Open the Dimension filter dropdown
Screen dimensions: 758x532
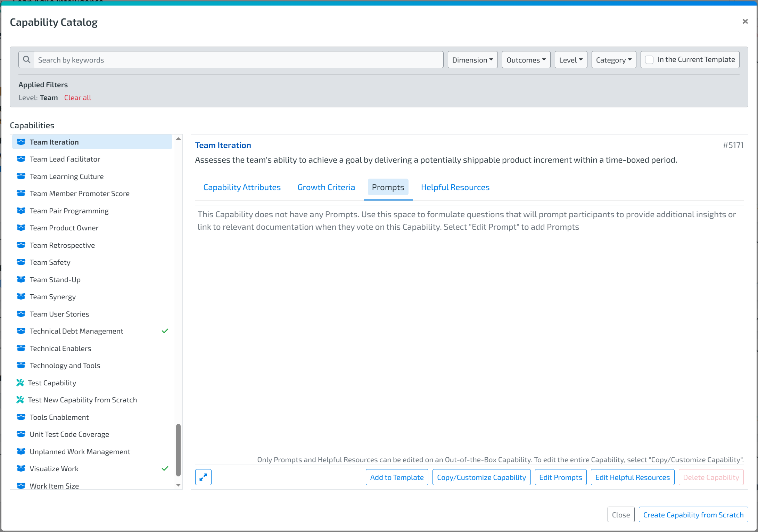(x=472, y=60)
